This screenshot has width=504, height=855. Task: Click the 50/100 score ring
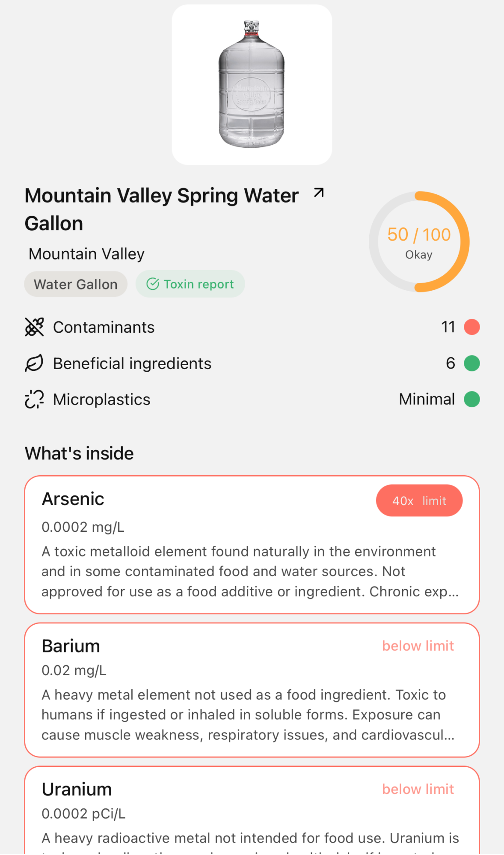click(419, 242)
